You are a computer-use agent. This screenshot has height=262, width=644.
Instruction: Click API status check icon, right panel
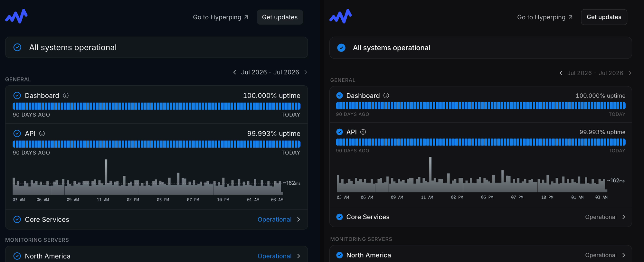click(339, 132)
